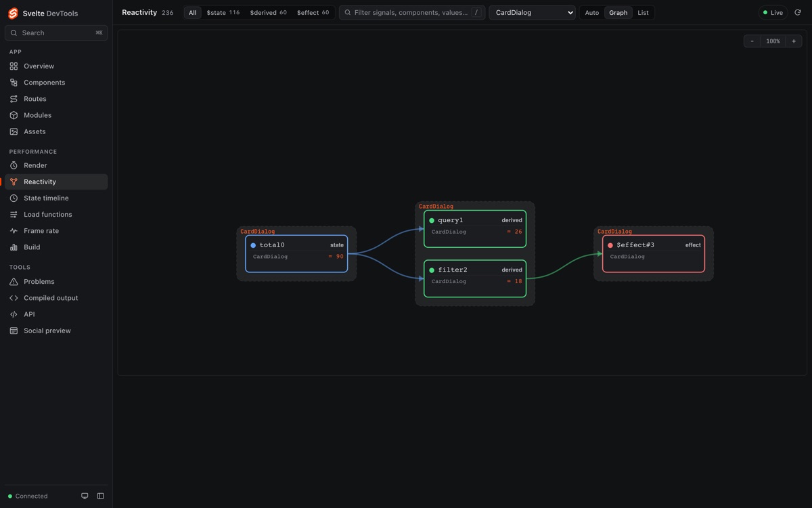812x508 pixels.
Task: Open the Load functions page
Action: pyautogui.click(x=56, y=215)
